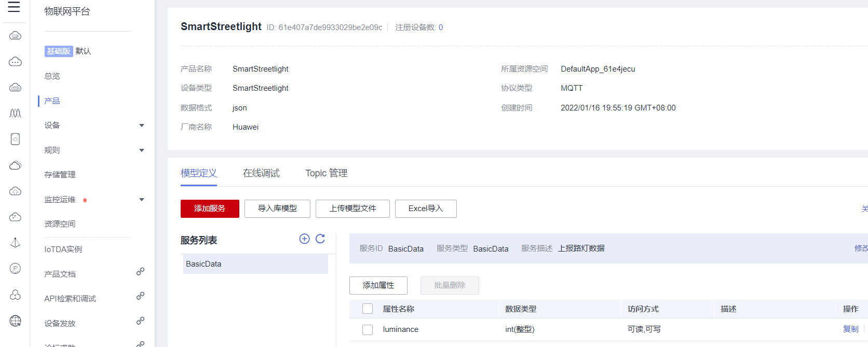
Task: Open the 产品文档 link
Action: click(x=60, y=274)
